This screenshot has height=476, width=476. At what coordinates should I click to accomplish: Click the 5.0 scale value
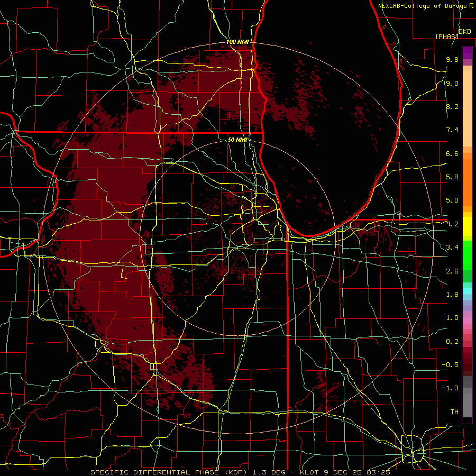[452, 200]
